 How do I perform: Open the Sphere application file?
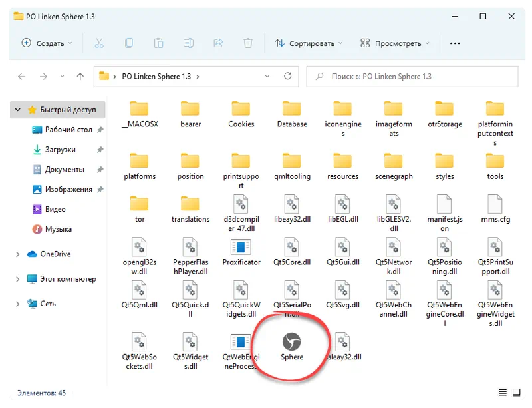click(x=292, y=347)
